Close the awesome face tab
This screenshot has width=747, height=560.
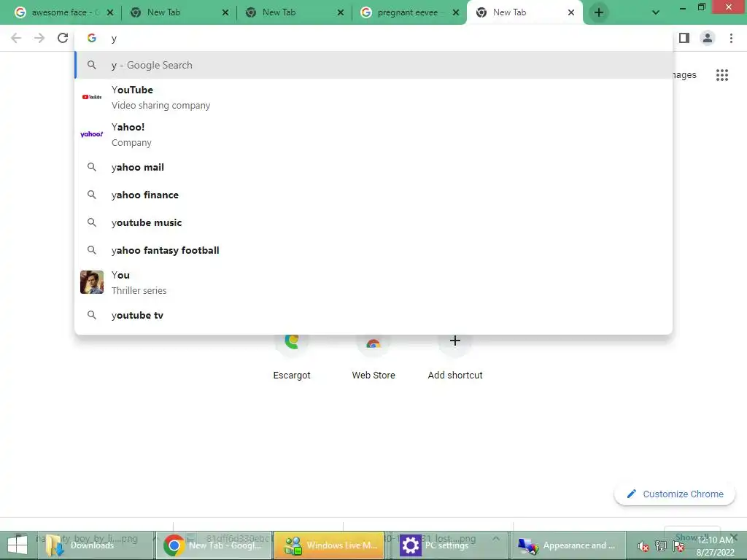tap(110, 12)
